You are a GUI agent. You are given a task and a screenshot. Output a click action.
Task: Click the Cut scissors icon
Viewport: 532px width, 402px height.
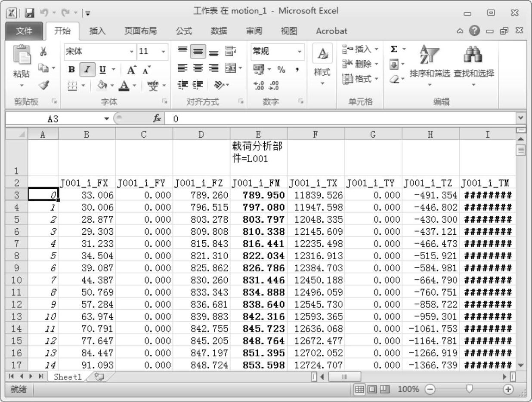coord(43,52)
